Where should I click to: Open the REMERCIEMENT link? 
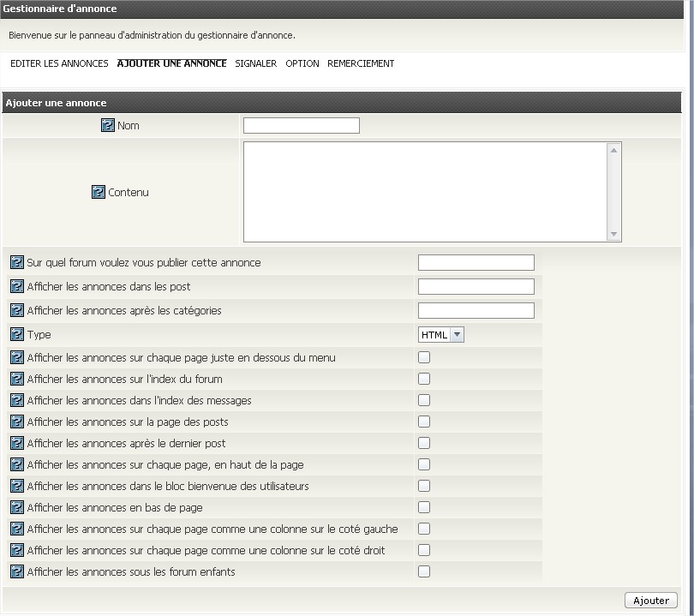pyautogui.click(x=361, y=64)
